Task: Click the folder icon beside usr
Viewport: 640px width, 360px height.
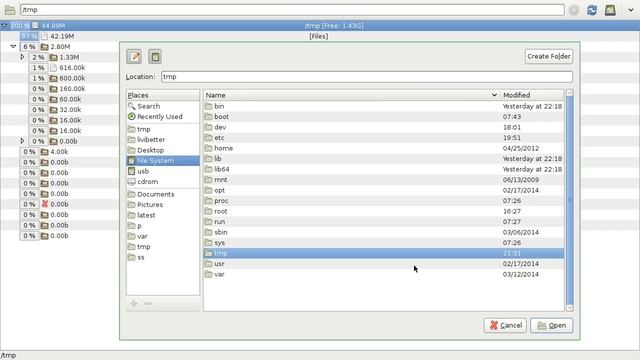Action: click(209, 264)
